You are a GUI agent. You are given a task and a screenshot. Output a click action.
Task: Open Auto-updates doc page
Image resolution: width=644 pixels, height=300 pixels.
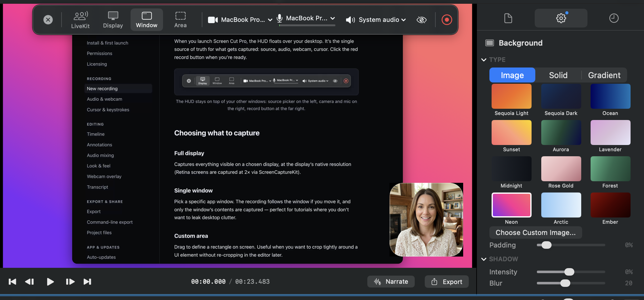click(101, 257)
